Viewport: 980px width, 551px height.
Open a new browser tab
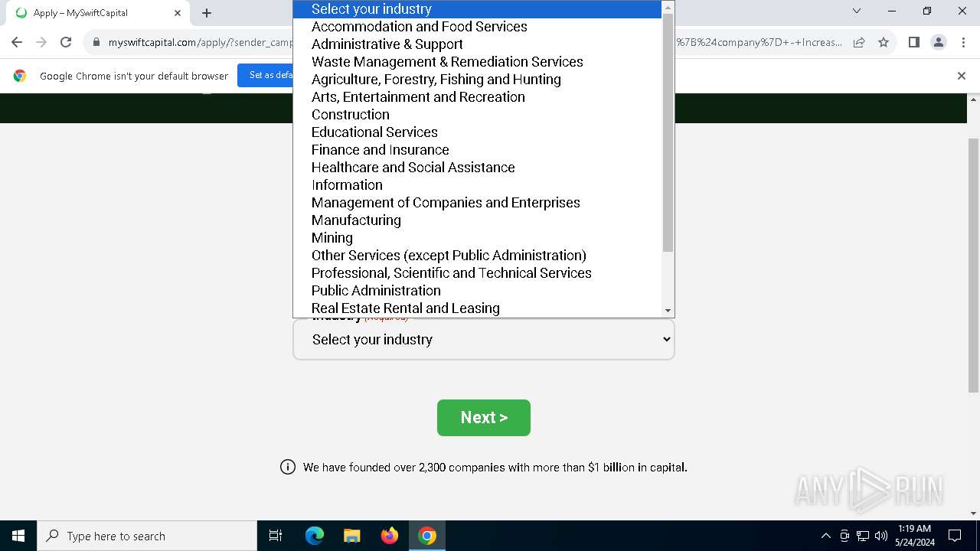click(207, 12)
